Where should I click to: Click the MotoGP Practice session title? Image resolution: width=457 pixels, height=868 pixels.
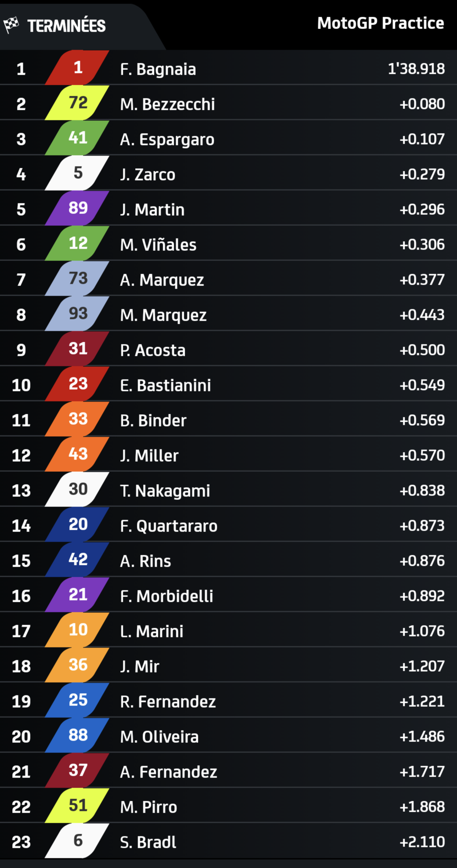[381, 23]
